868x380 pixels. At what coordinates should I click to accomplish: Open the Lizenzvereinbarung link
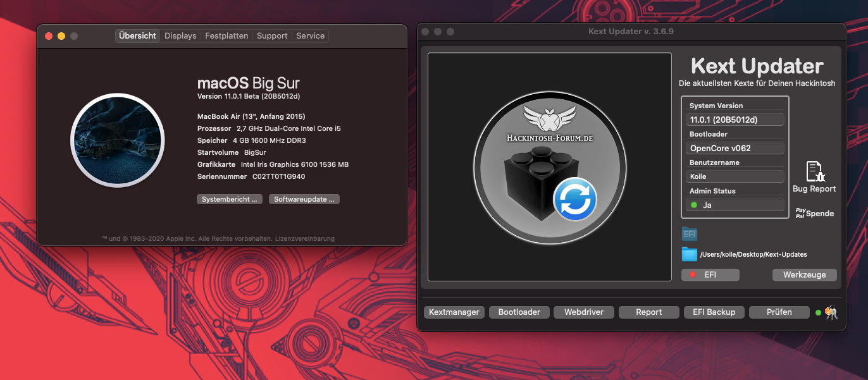305,238
